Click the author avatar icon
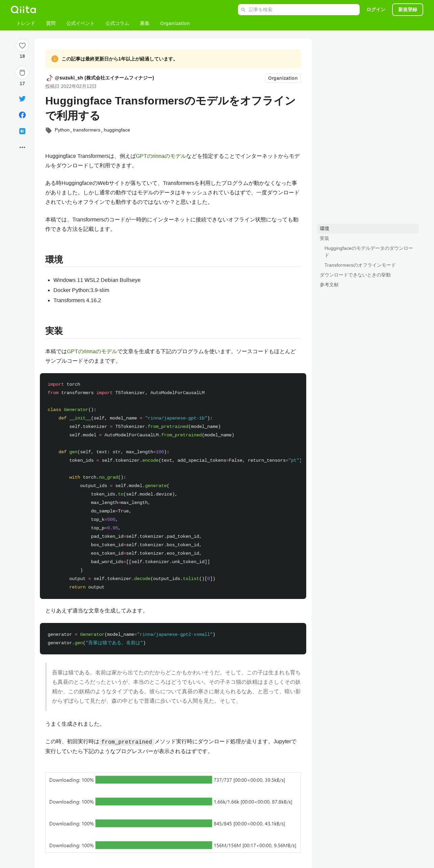Viewport: 434px width, 868px height. [x=49, y=78]
